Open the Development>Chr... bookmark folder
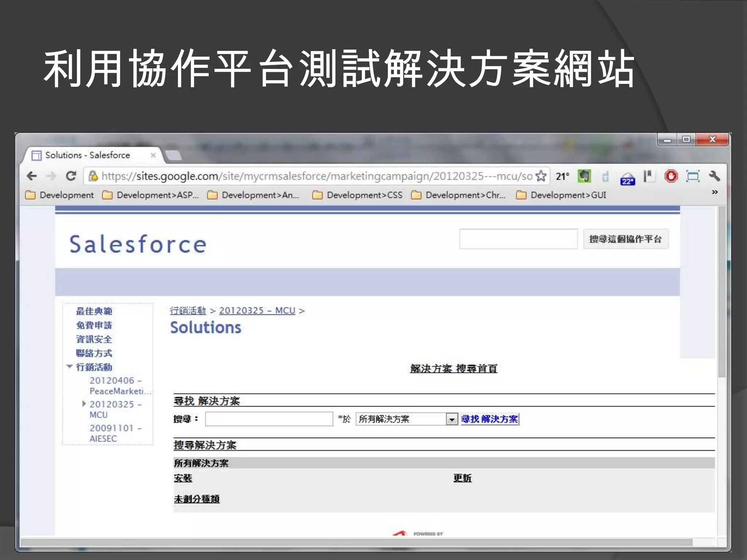747x560 pixels. tap(458, 195)
